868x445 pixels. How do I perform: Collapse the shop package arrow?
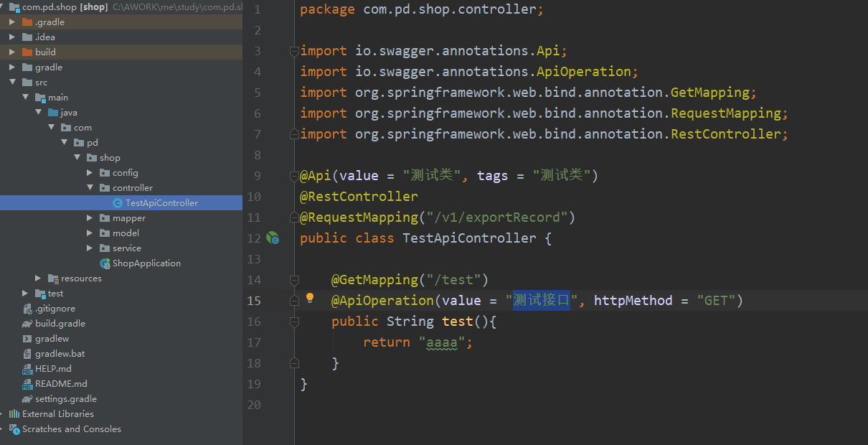(x=77, y=158)
